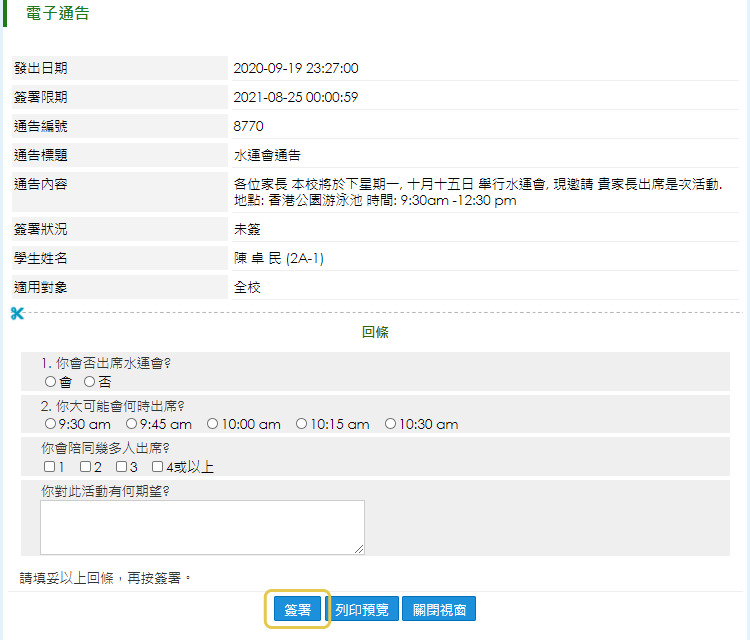Pick the 10:15 am radio option
Screen dimensions: 750x640
301,424
